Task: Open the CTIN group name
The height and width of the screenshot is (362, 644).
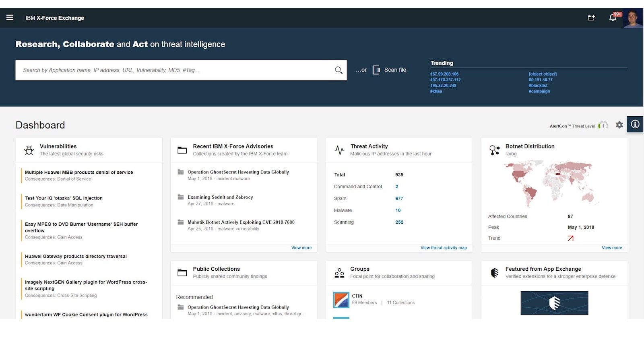Action: [357, 296]
